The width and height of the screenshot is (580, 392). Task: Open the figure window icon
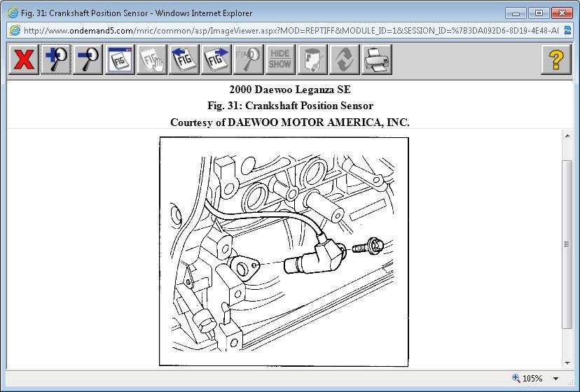[120, 59]
